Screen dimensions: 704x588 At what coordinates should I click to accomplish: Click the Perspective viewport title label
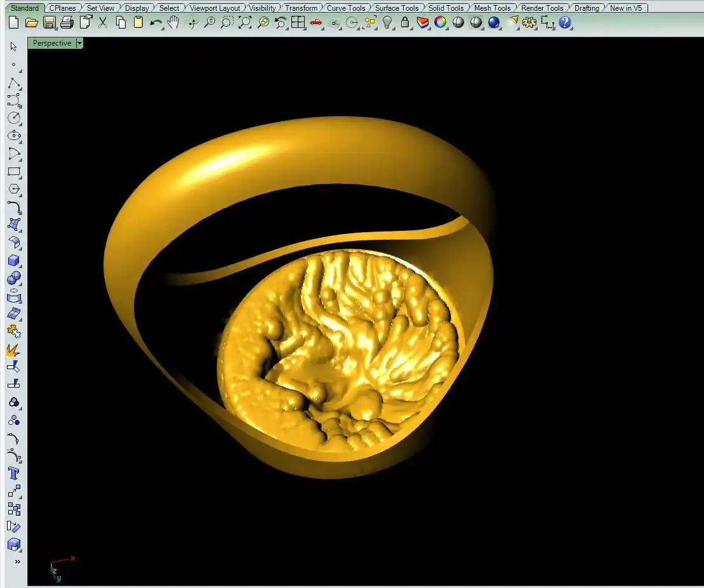click(52, 43)
